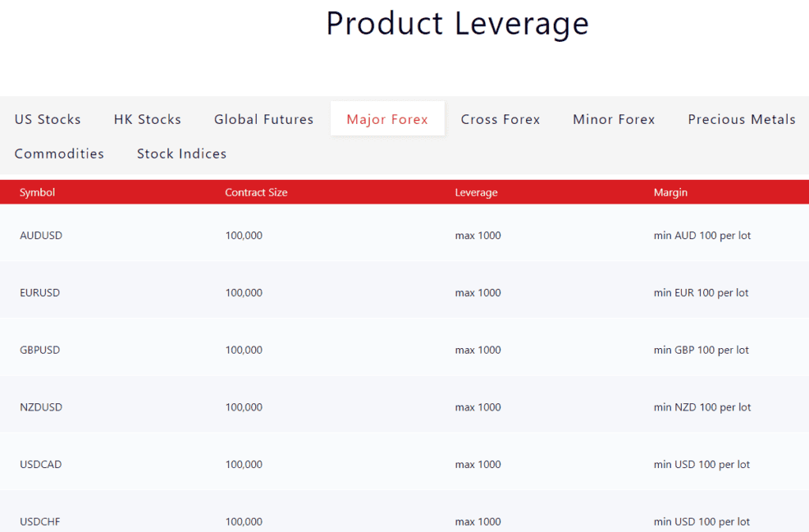Click the NZDUSD symbol entry
The image size is (809, 532).
click(40, 406)
